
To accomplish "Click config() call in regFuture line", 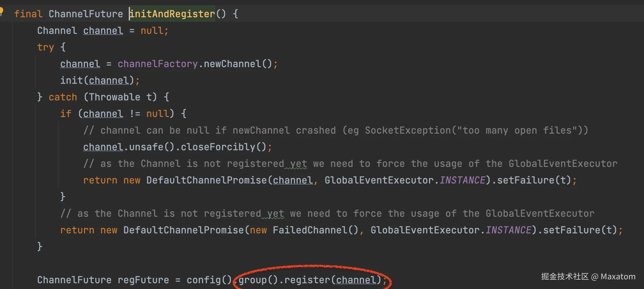I will [x=209, y=280].
